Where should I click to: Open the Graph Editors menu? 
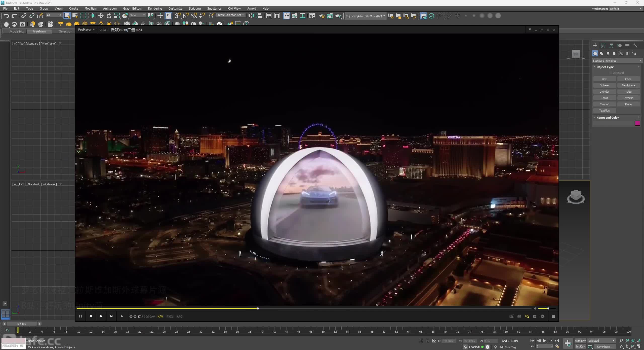click(x=132, y=8)
